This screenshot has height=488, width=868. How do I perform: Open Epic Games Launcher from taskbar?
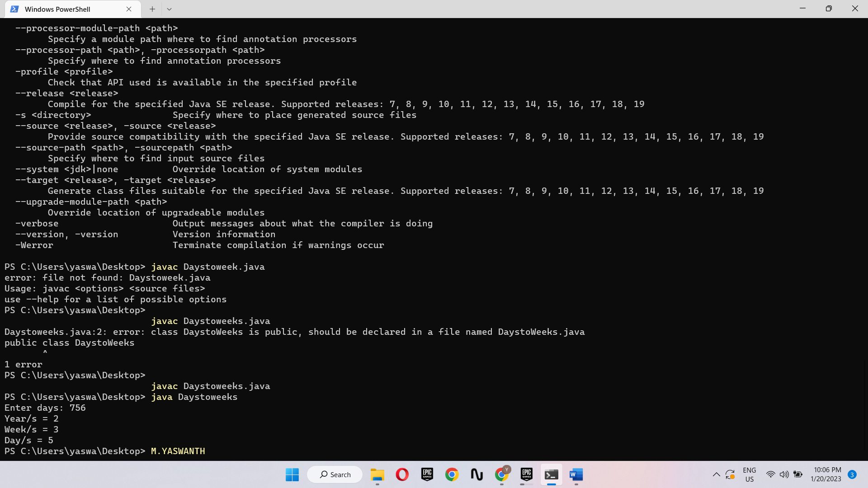427,474
